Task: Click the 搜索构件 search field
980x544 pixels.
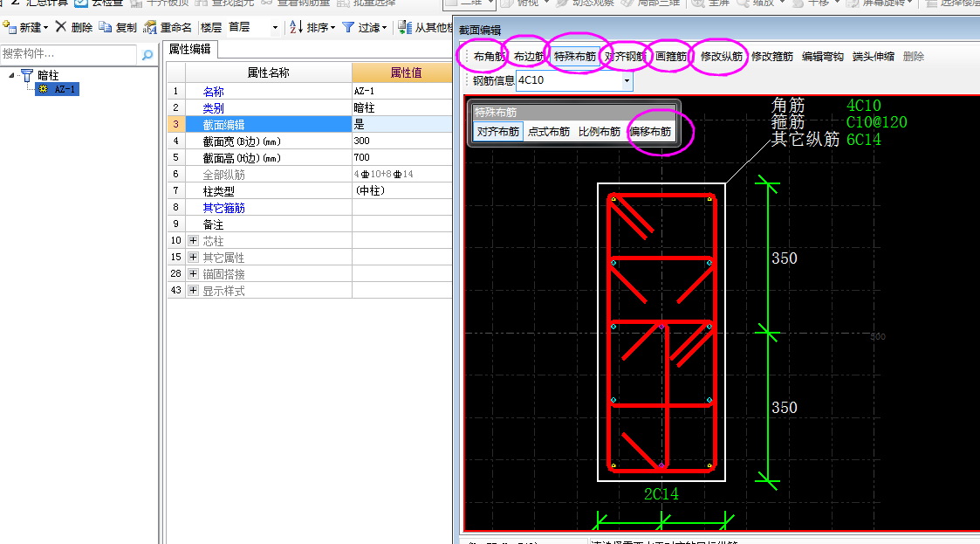Action: 69,54
